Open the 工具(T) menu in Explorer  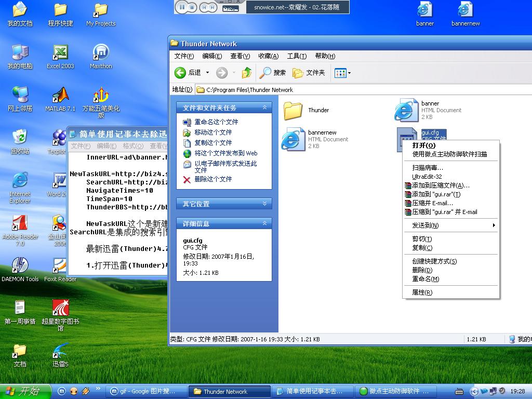pyautogui.click(x=297, y=56)
